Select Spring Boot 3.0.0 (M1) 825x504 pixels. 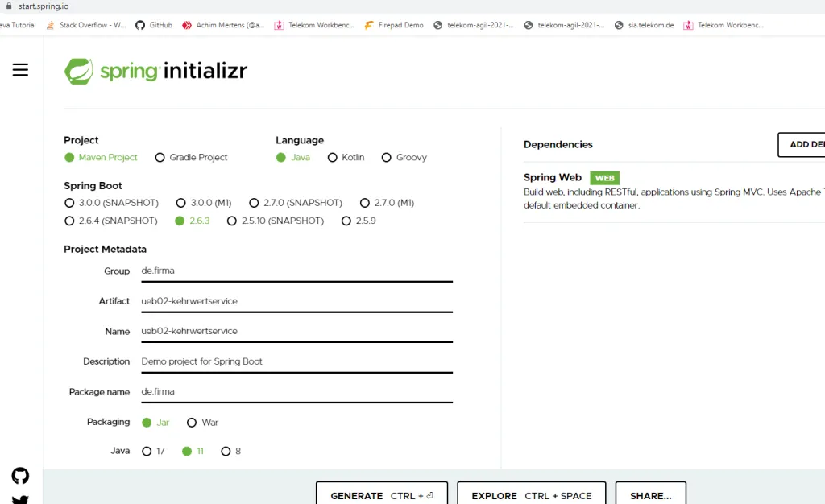[x=204, y=202]
